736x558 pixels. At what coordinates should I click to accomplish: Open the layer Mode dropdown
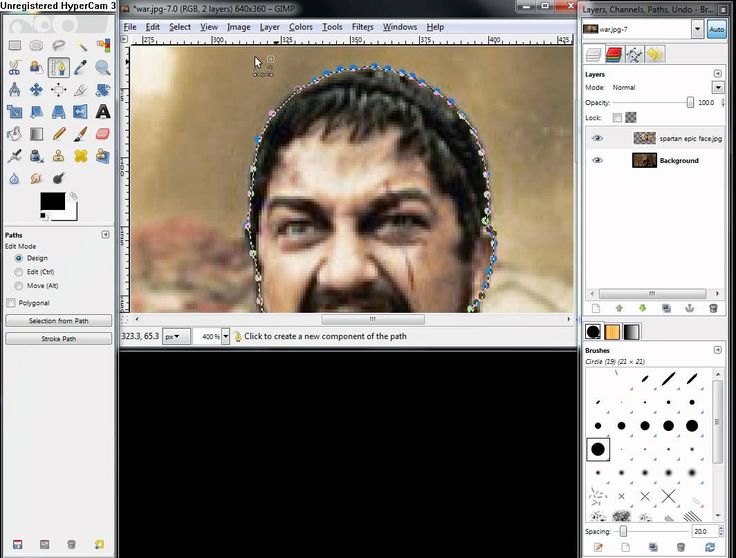pos(718,87)
